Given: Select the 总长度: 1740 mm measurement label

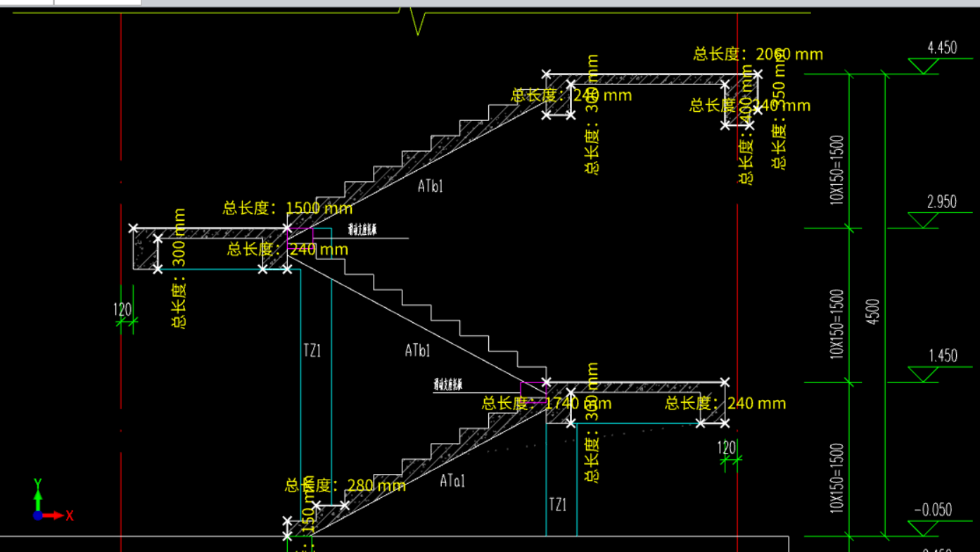Looking at the screenshot, I should point(547,404).
